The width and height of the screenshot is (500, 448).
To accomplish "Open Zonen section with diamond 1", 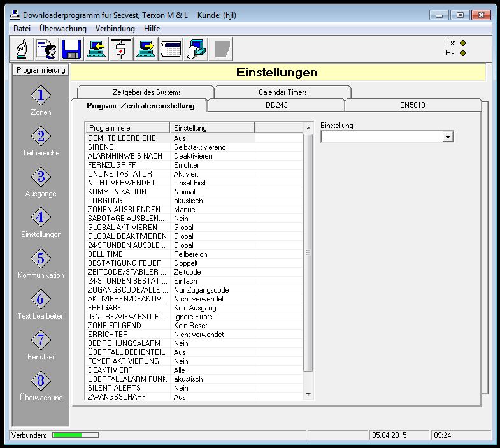I will click(x=41, y=96).
